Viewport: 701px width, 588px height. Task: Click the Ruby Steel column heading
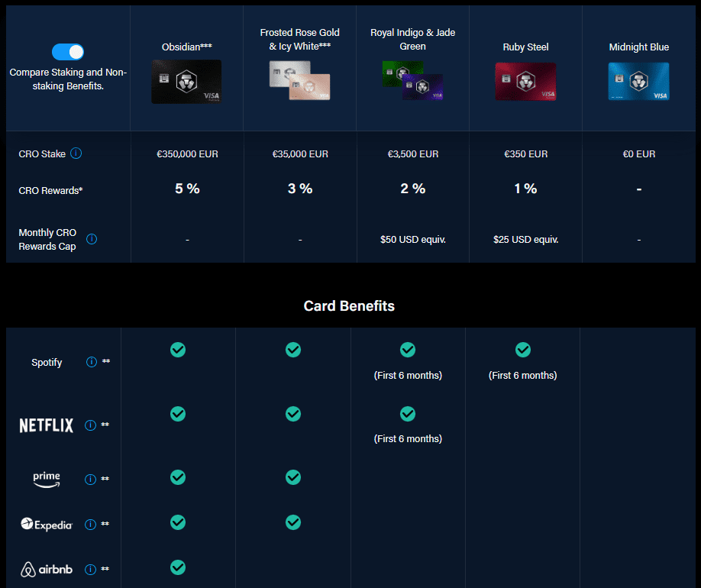point(525,47)
